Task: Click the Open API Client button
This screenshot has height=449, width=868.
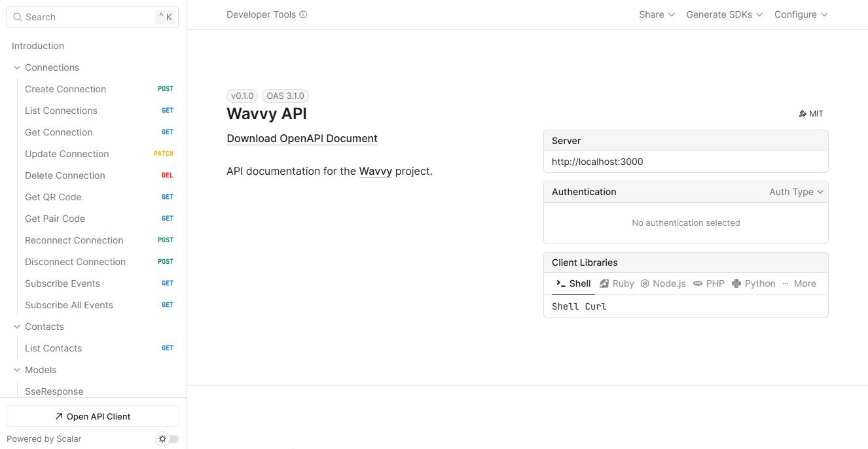Action: click(92, 416)
